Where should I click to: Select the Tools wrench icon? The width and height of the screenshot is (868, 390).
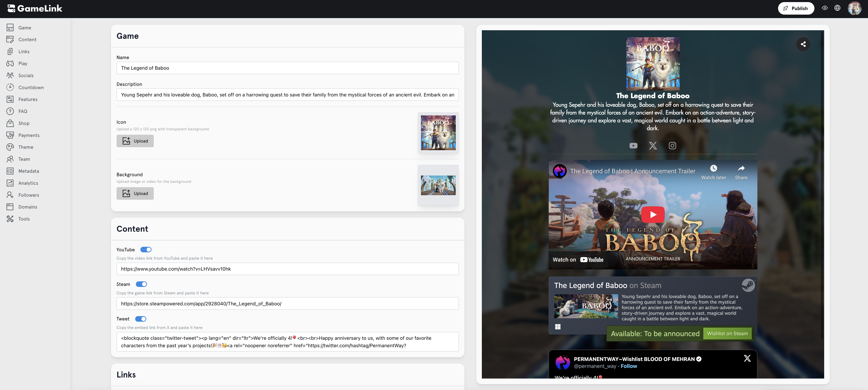pos(10,219)
